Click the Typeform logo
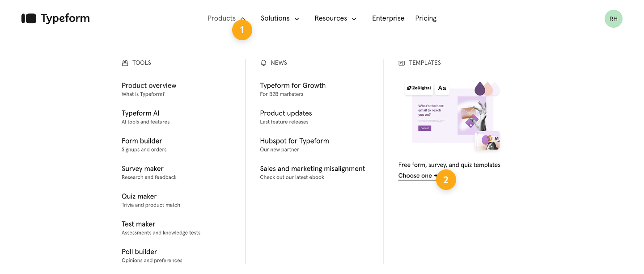This screenshot has height=274, width=644. [x=55, y=18]
